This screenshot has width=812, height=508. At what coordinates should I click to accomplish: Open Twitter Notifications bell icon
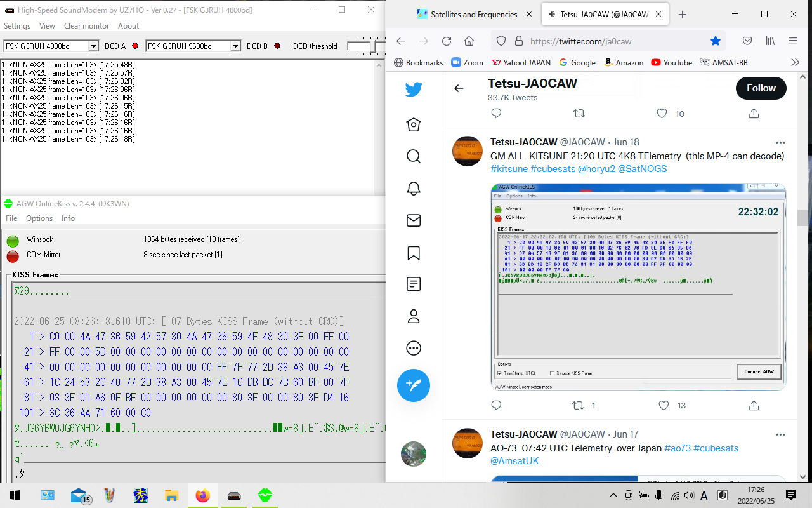[414, 188]
